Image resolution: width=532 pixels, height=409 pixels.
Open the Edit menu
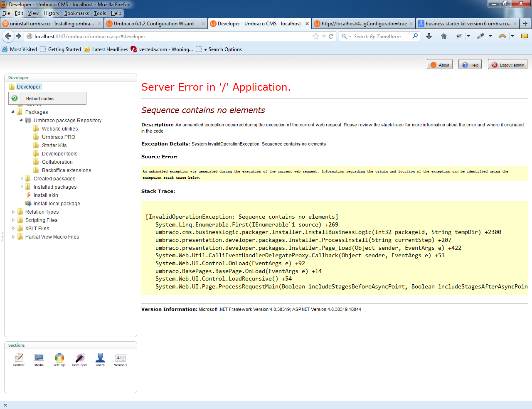(19, 13)
